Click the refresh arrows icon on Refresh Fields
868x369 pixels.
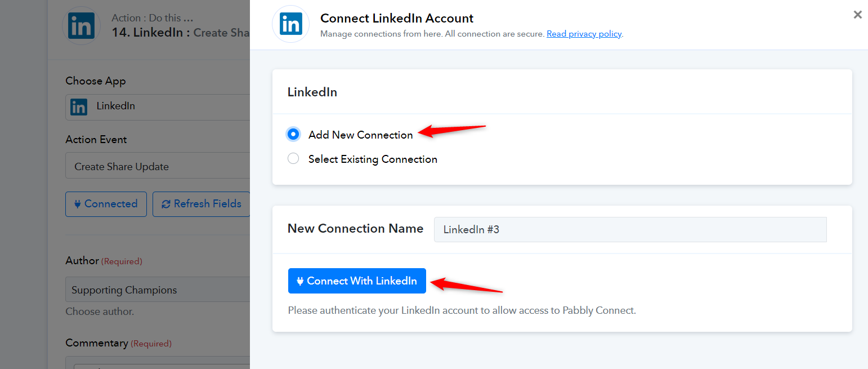coord(165,204)
